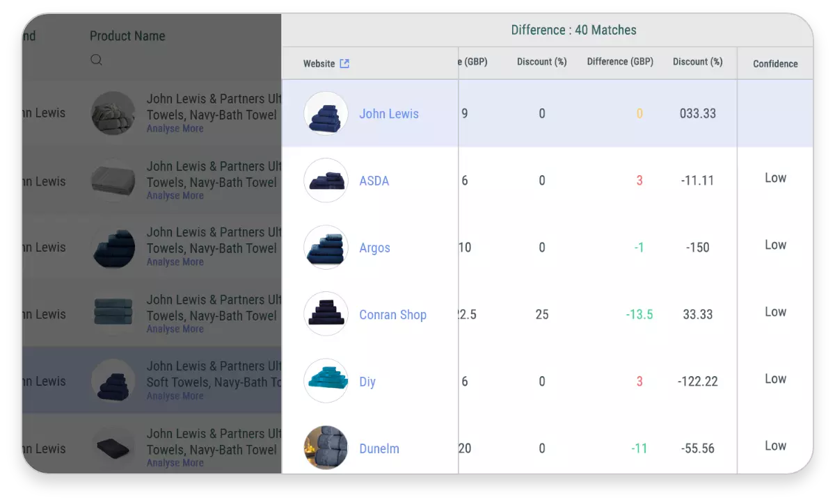Open the Argos website link

point(374,248)
